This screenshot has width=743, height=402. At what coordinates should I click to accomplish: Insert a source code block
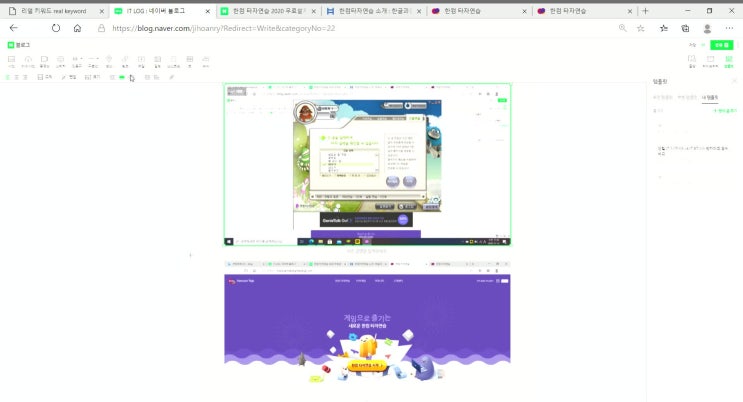click(173, 61)
